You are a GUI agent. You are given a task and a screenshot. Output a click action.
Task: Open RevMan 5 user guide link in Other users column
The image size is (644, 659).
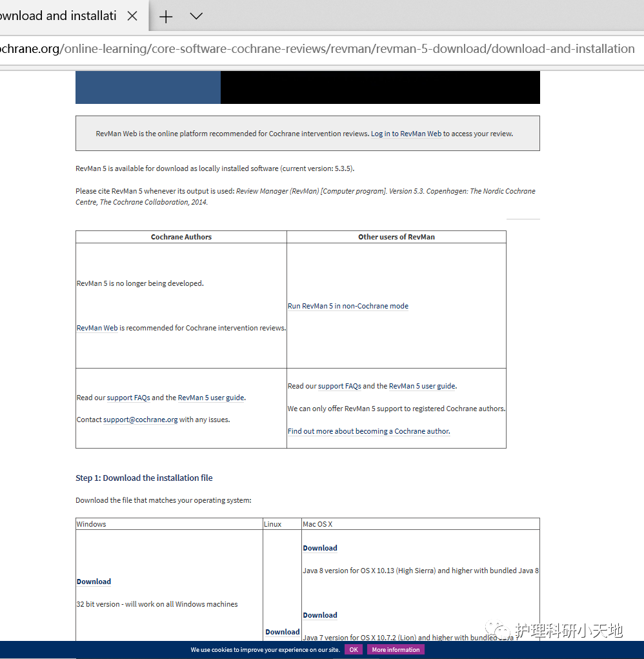coord(422,386)
